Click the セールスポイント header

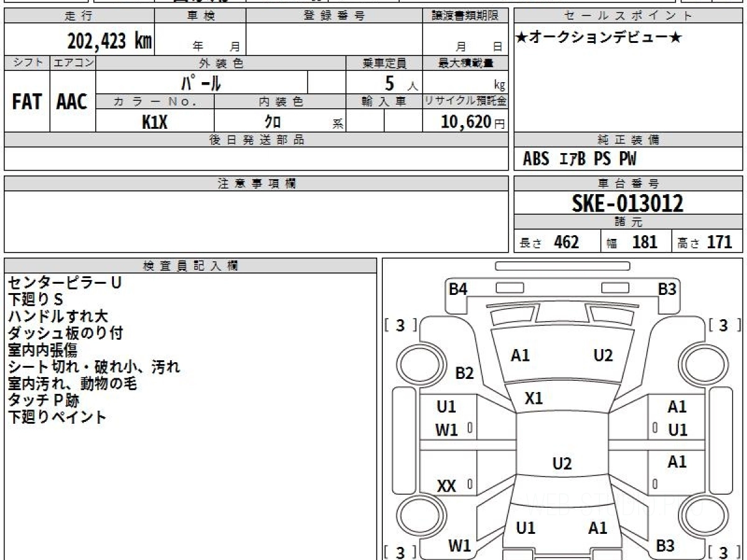coord(628,16)
